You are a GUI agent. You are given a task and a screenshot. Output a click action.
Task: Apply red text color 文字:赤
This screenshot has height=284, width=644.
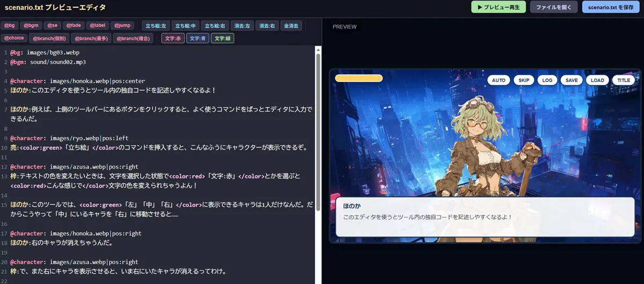click(x=173, y=39)
